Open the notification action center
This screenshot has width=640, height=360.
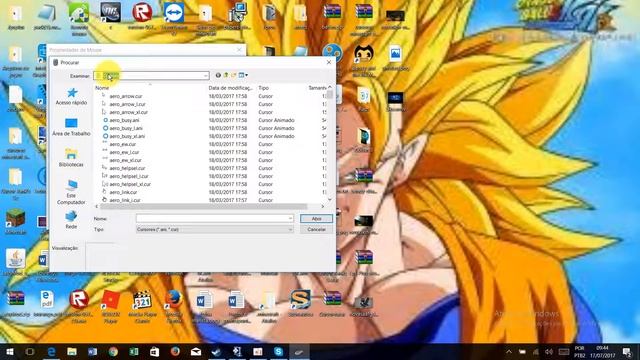[x=627, y=352]
